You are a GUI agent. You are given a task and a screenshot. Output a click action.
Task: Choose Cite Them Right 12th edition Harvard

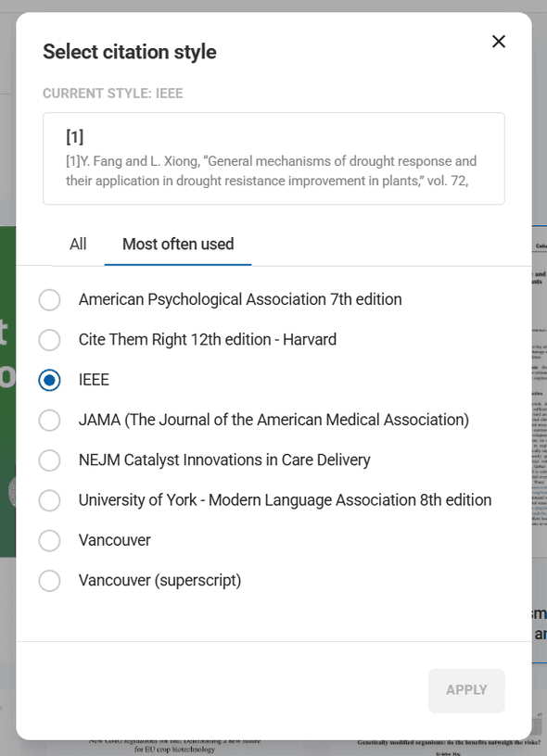click(49, 340)
